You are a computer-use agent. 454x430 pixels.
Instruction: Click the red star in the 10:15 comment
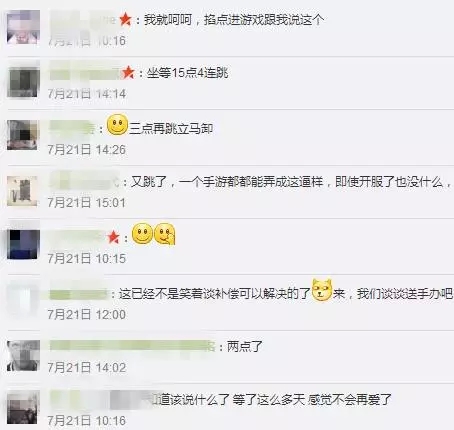pos(113,237)
